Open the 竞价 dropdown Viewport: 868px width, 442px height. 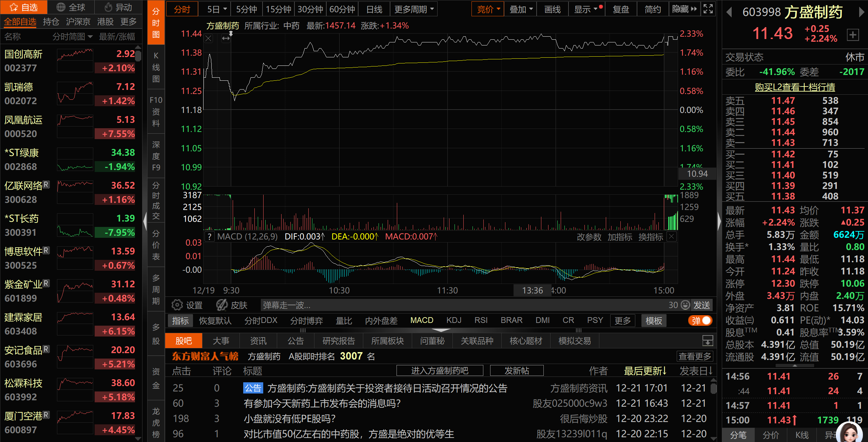pos(488,9)
